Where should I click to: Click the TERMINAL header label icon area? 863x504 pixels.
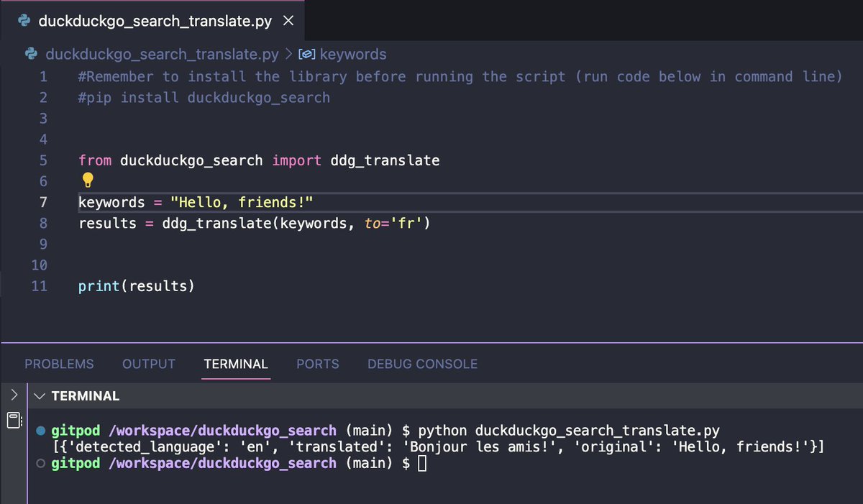click(x=85, y=395)
